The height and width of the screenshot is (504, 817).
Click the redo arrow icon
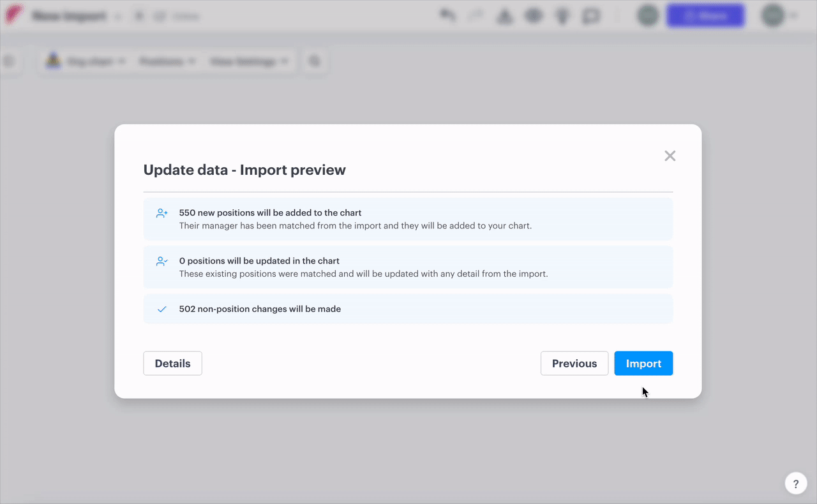click(x=476, y=16)
